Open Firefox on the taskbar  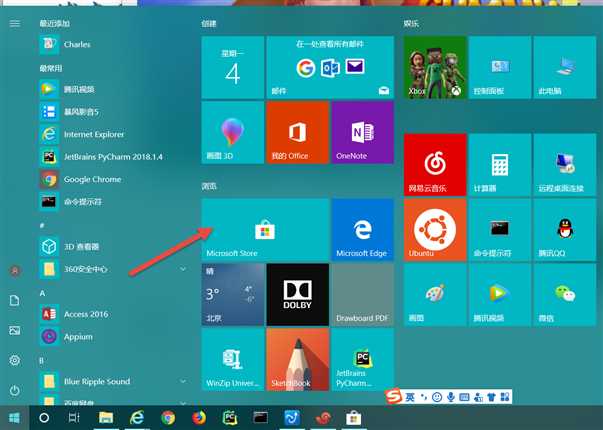(x=199, y=418)
